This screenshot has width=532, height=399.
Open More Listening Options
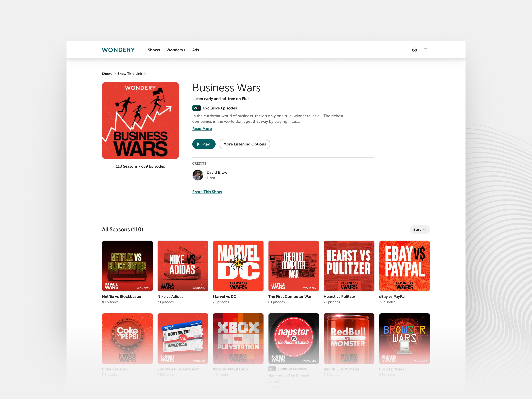(x=244, y=144)
